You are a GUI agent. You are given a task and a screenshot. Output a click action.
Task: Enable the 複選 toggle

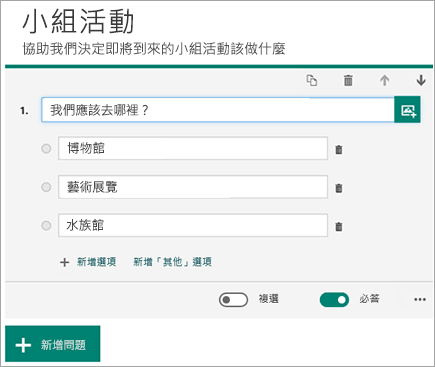pos(233,300)
